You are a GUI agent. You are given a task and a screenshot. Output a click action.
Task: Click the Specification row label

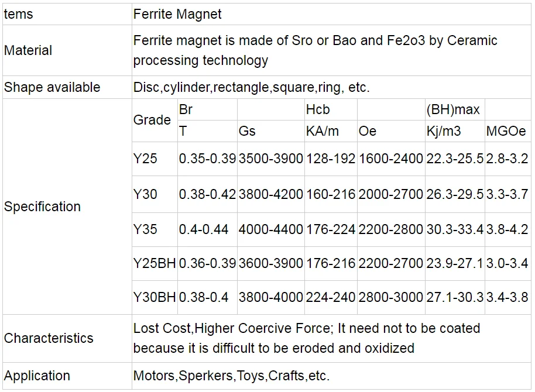(x=42, y=207)
